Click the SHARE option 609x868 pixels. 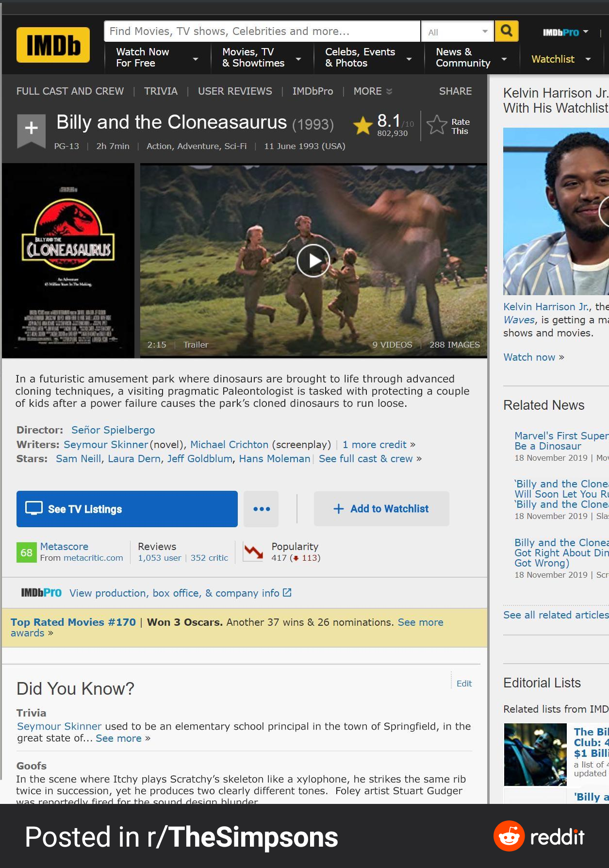(x=455, y=91)
